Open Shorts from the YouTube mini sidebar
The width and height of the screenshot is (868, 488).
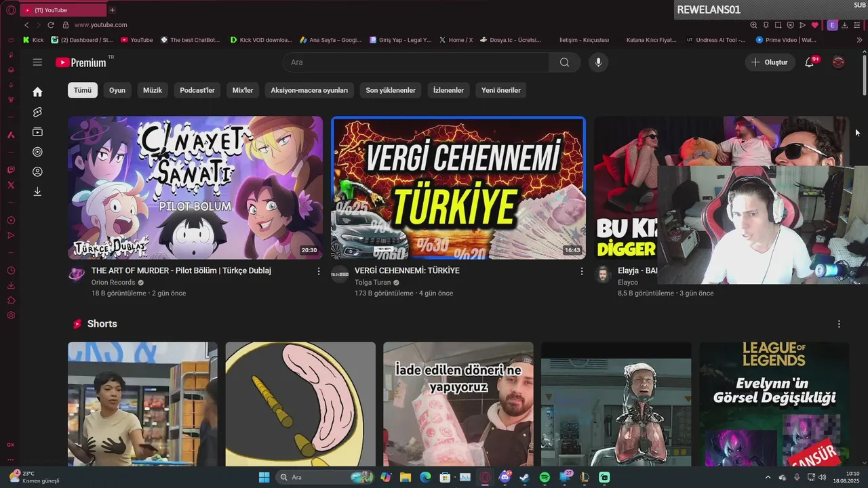pos(37,112)
